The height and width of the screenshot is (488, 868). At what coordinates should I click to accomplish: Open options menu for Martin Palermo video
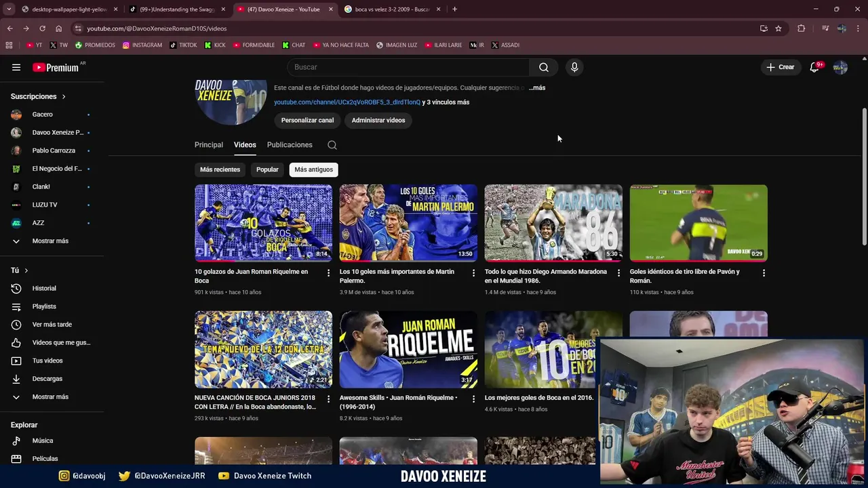(x=474, y=272)
